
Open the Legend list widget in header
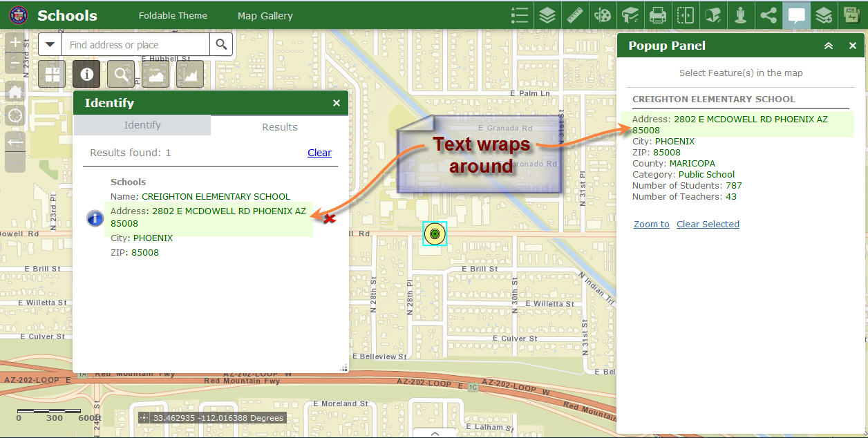tap(520, 15)
